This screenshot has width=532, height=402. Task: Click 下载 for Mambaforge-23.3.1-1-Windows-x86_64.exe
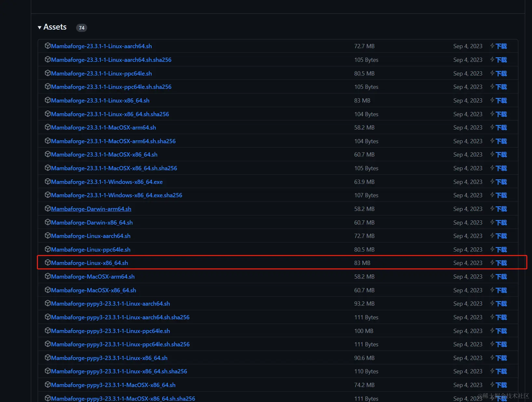501,182
